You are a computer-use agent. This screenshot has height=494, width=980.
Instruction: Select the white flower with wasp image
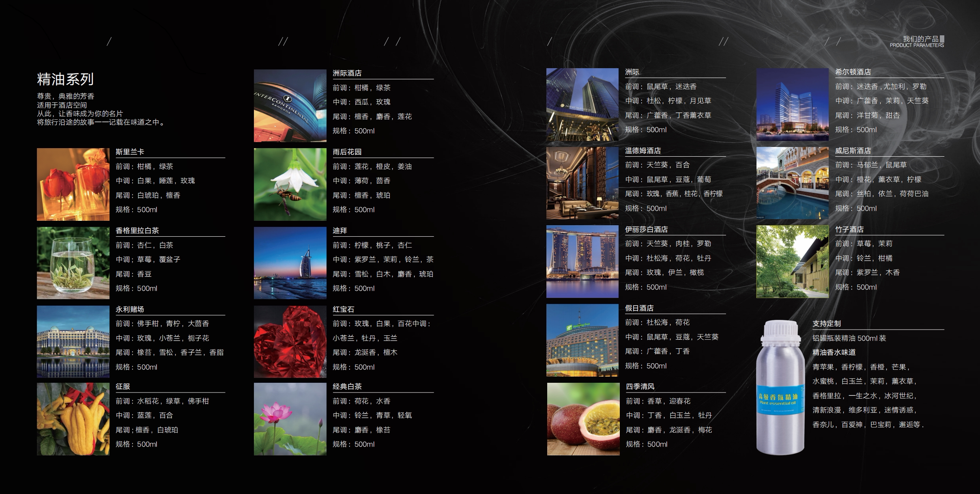pyautogui.click(x=290, y=184)
